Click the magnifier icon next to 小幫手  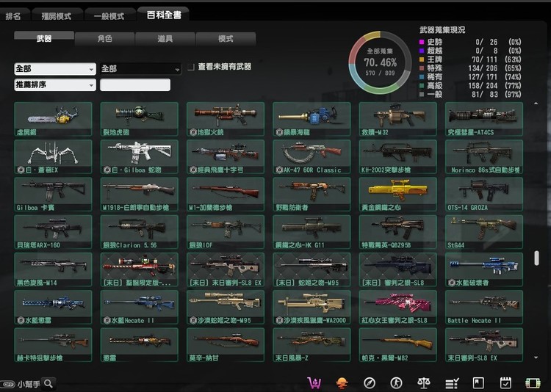[48, 384]
